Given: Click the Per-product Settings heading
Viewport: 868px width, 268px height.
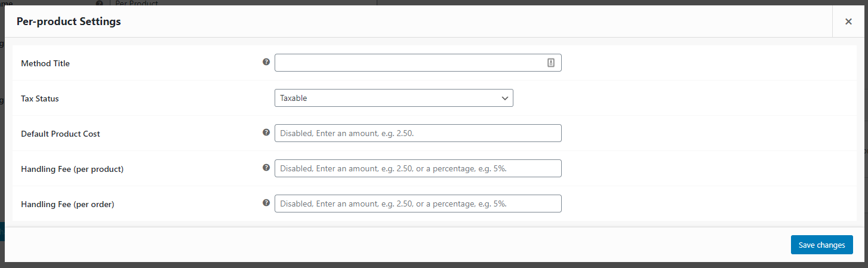Looking at the screenshot, I should pyautogui.click(x=69, y=21).
